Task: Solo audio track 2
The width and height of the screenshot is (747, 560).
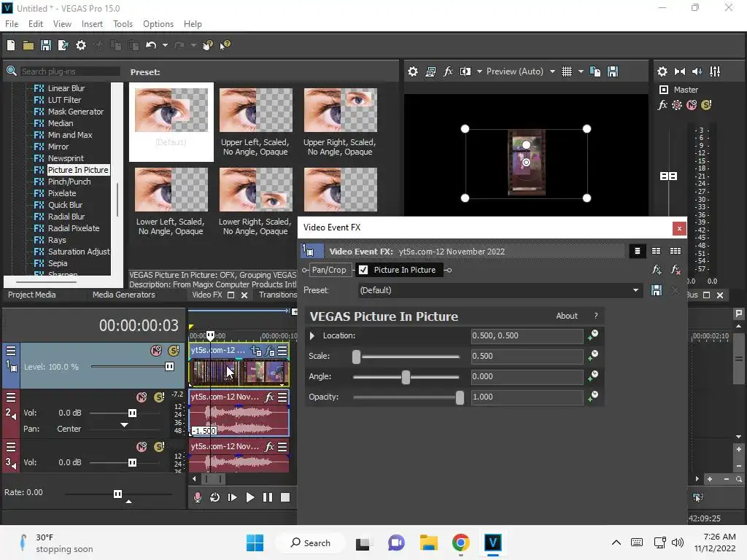Action: click(x=159, y=397)
